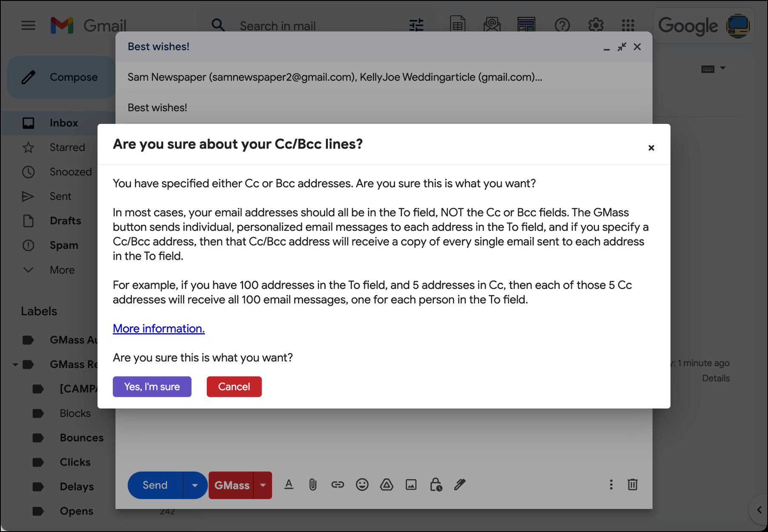This screenshot has width=768, height=532.
Task: Click the red Cancel button
Action: pyautogui.click(x=234, y=386)
